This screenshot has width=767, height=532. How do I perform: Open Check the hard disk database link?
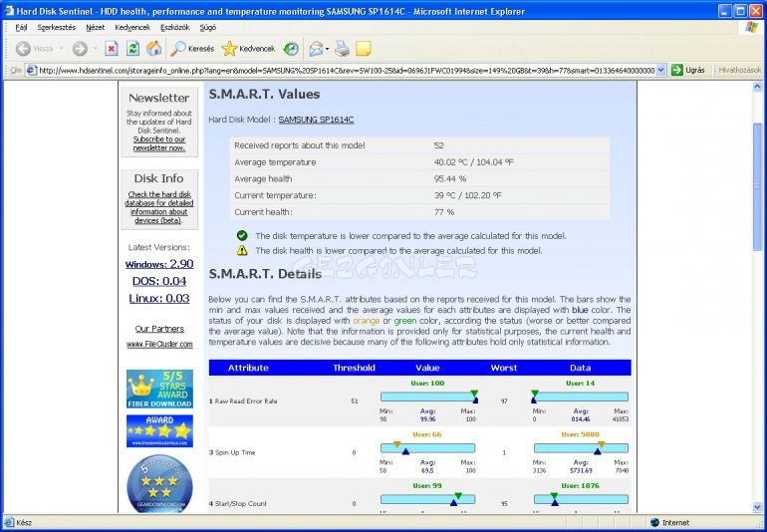159,207
